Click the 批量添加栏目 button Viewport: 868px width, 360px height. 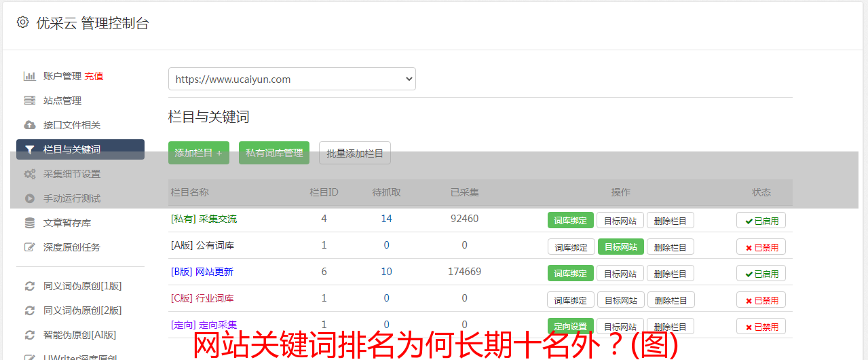(x=355, y=153)
